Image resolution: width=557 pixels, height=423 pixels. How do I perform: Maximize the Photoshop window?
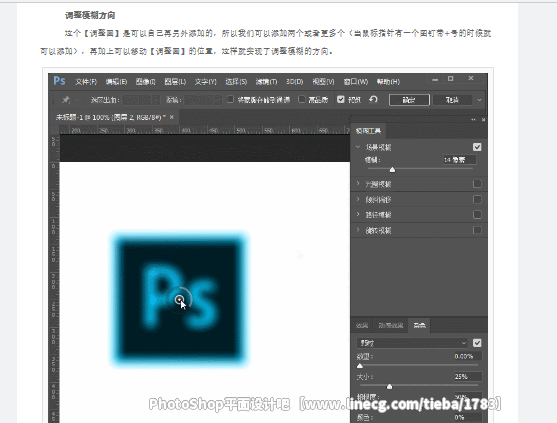[450, 78]
